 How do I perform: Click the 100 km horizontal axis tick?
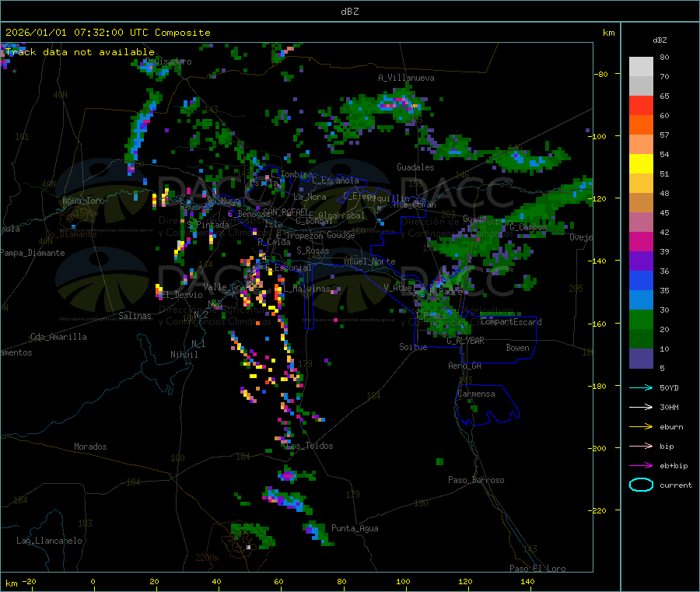coord(403,581)
